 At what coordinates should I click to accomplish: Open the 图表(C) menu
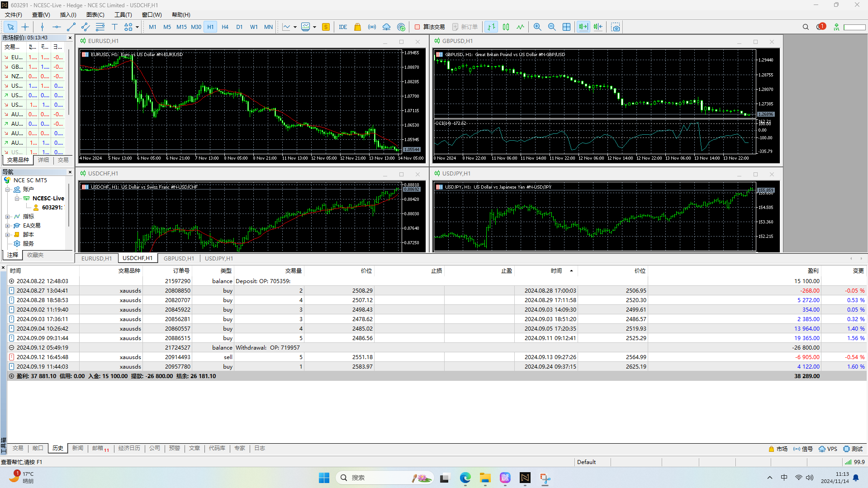pyautogui.click(x=95, y=15)
